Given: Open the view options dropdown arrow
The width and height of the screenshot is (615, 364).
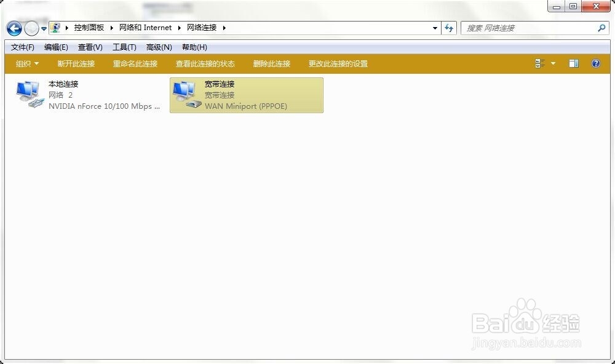Looking at the screenshot, I should pyautogui.click(x=552, y=63).
